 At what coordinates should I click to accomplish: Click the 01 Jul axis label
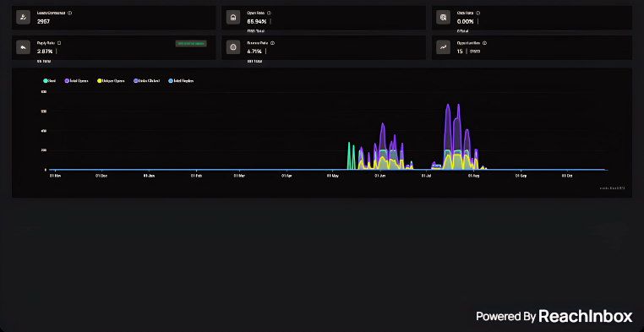[426, 176]
